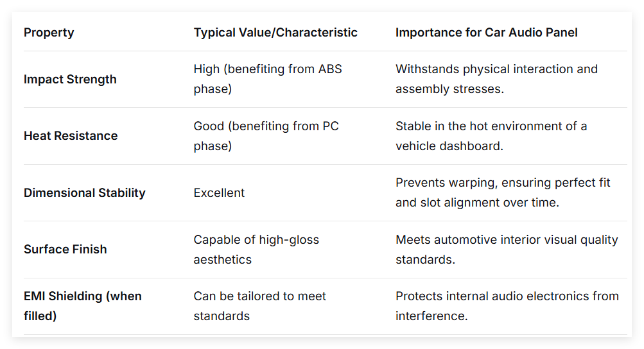Click the 'High (benefiting from ABS phase)' cell
This screenshot has height=349, width=644.
click(268, 79)
